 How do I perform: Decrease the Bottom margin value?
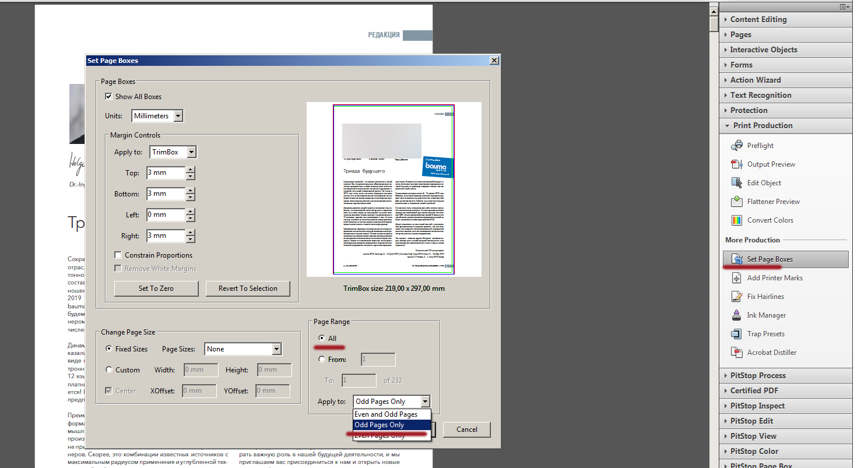click(x=190, y=198)
